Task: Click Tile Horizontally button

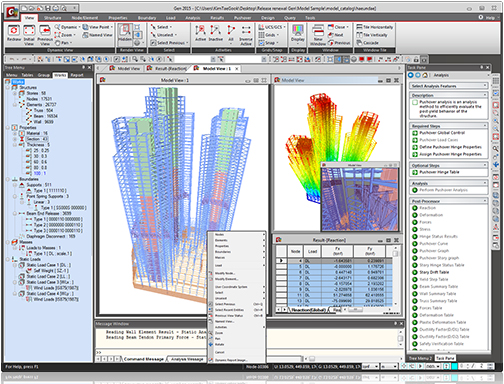Action: (375, 27)
